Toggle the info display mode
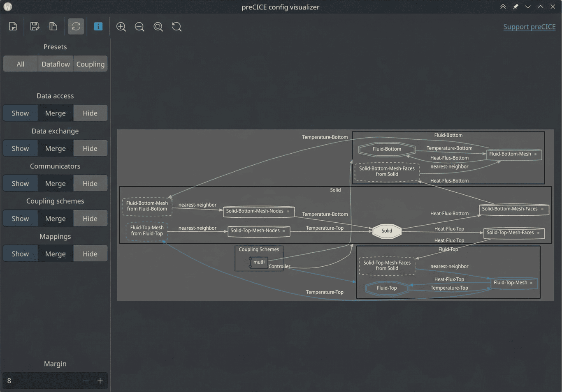The height and width of the screenshot is (392, 562). pos(98,26)
